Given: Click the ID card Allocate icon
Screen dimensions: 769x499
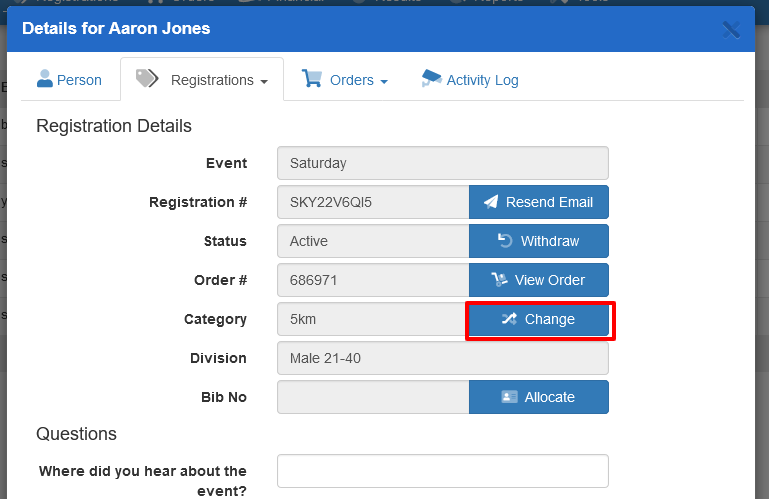Looking at the screenshot, I should [x=510, y=397].
